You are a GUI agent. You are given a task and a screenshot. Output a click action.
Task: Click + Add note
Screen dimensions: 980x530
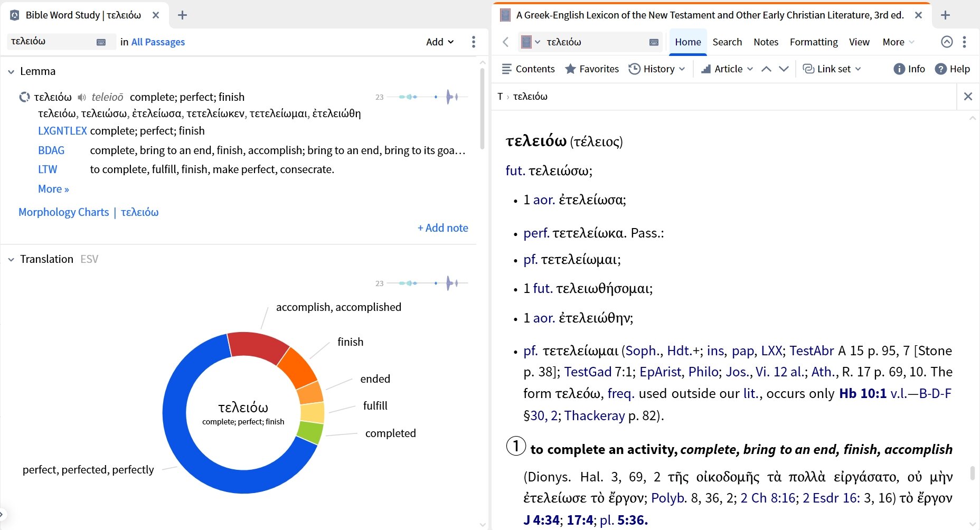(x=442, y=228)
